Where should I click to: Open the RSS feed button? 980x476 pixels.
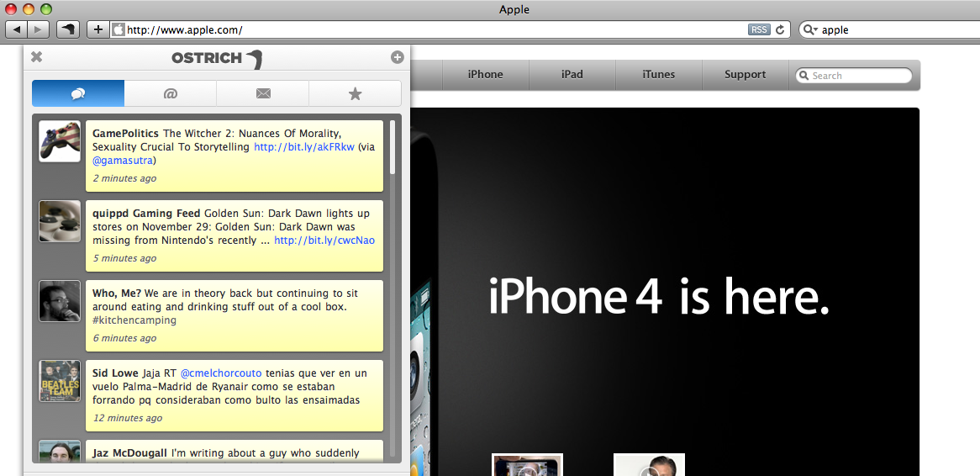[759, 29]
